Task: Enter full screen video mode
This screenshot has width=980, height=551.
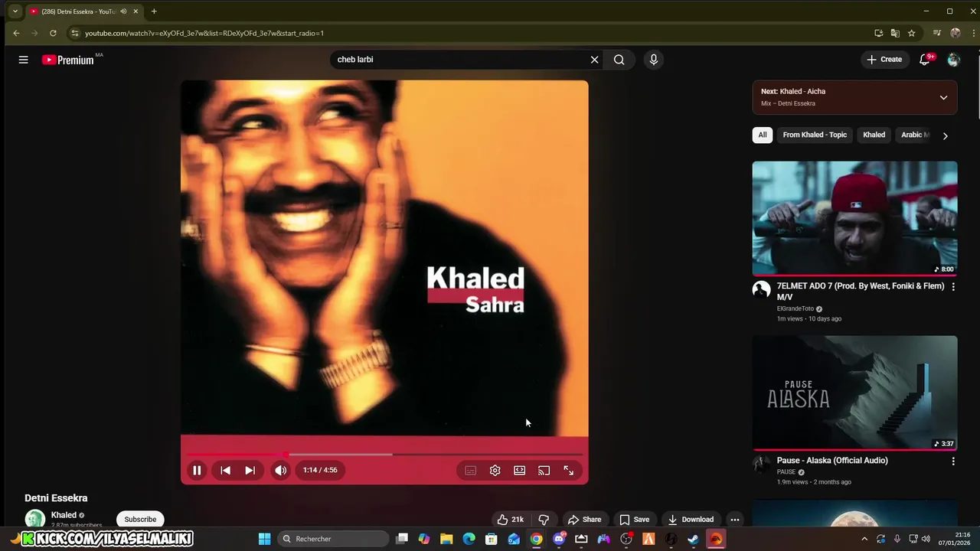Action: point(568,470)
